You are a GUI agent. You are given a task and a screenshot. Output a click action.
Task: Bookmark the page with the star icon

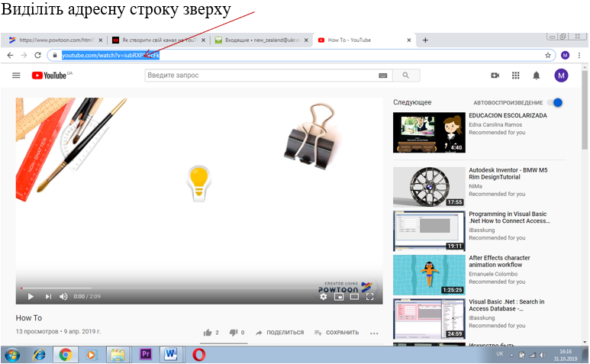point(548,55)
